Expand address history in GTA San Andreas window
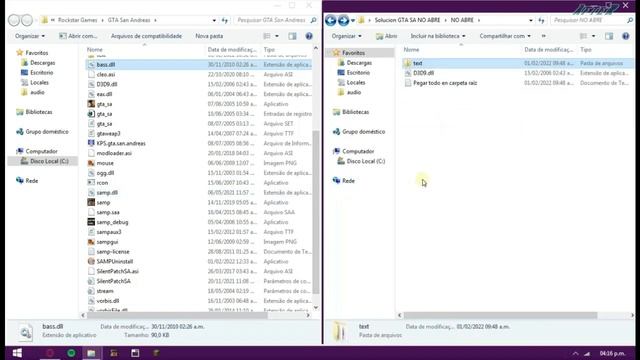Screen dimensions: 640x360 tap(214, 20)
